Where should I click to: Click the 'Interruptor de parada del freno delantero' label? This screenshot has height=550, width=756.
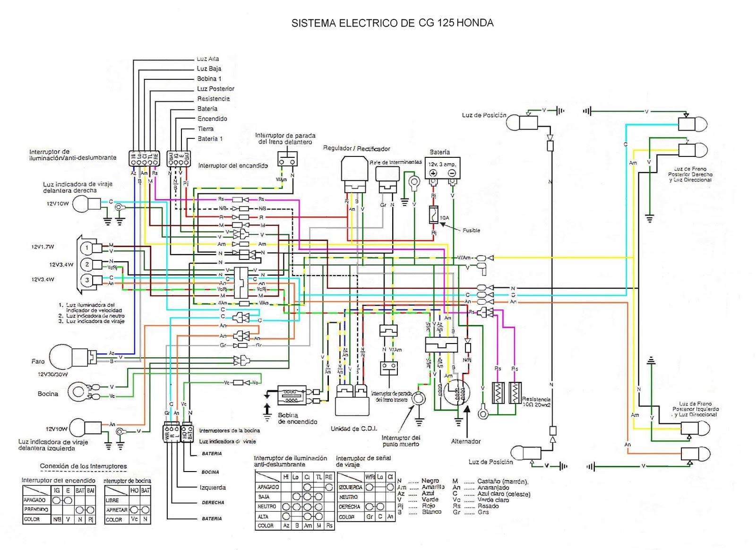click(285, 138)
